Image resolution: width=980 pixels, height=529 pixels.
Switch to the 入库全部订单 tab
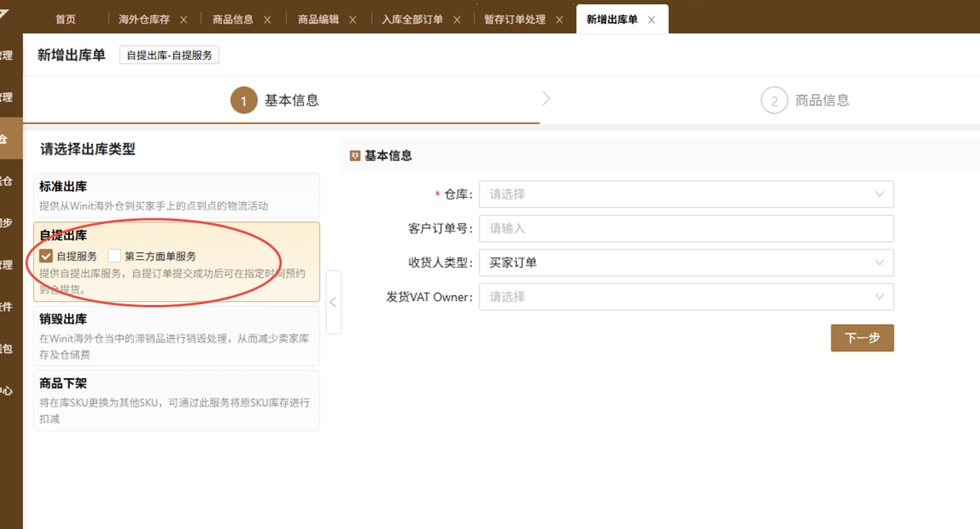click(412, 20)
